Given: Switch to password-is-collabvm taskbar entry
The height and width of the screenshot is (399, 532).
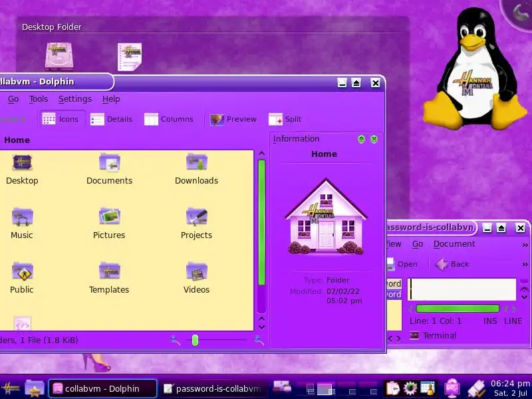Looking at the screenshot, I should coord(214,388).
